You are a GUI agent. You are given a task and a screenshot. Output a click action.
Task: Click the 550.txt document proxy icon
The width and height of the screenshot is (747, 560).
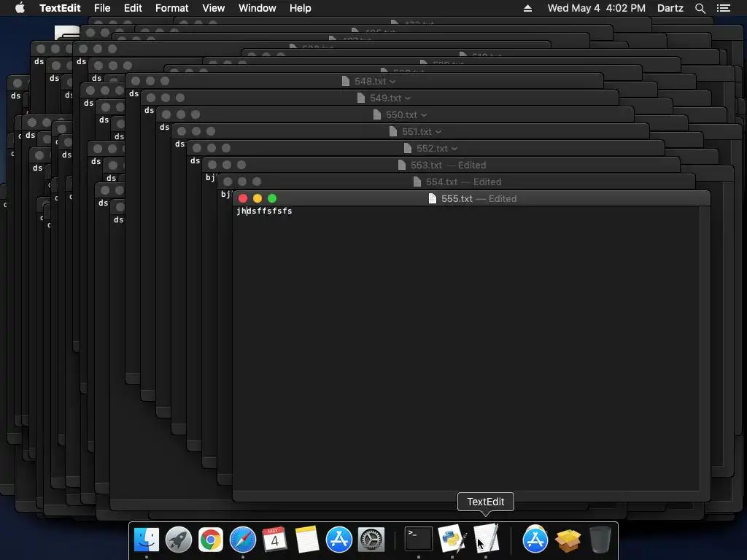coord(377,114)
